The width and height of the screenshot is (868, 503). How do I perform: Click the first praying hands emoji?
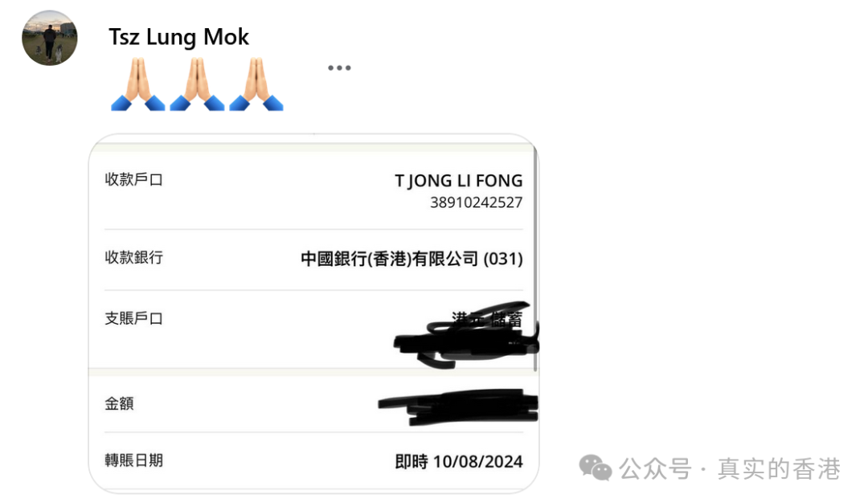[x=138, y=84]
